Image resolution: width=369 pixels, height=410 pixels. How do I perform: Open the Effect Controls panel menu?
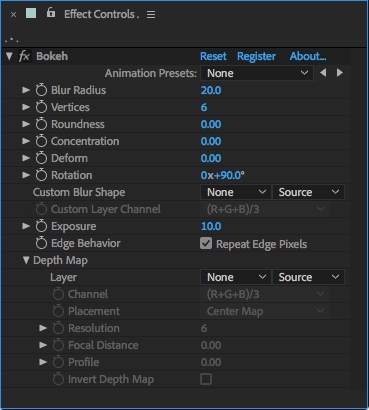(x=151, y=15)
